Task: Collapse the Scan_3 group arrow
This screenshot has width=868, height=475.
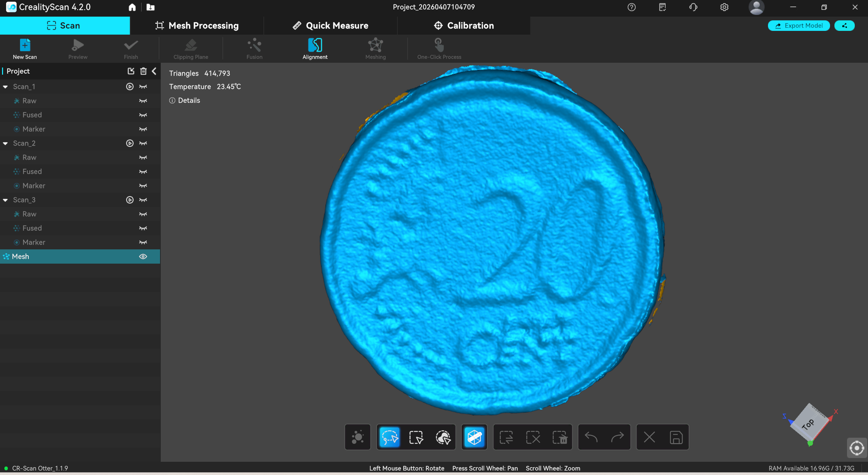Action: click(x=5, y=200)
